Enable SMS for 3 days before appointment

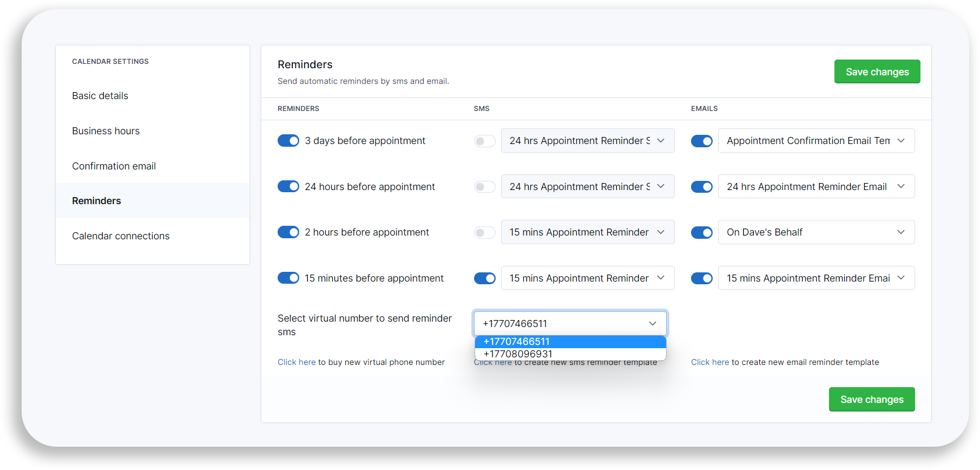point(484,141)
